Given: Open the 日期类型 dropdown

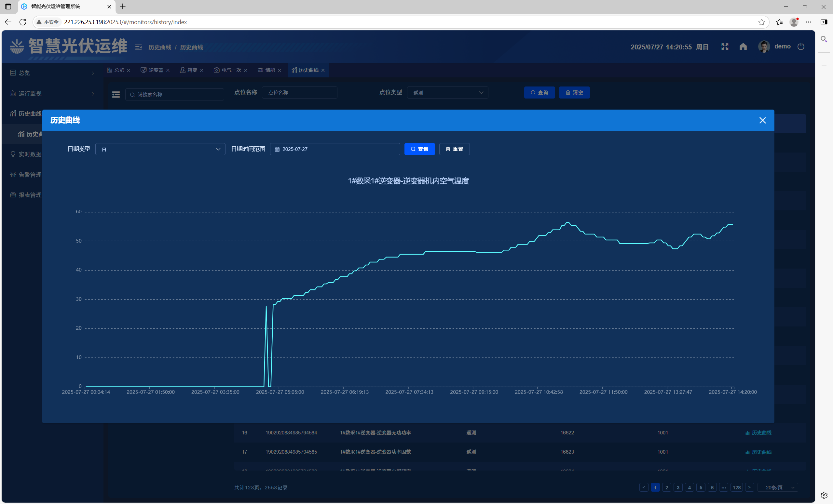Looking at the screenshot, I should (160, 149).
